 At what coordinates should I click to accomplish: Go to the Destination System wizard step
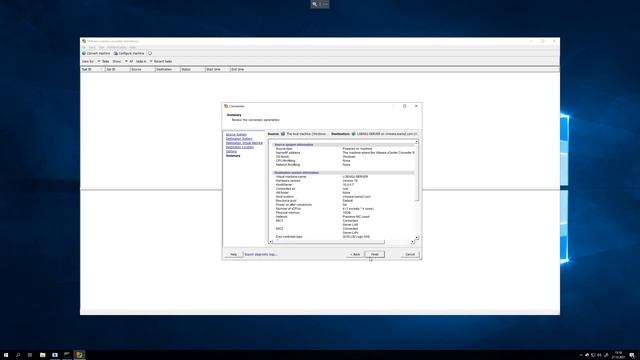click(x=239, y=139)
